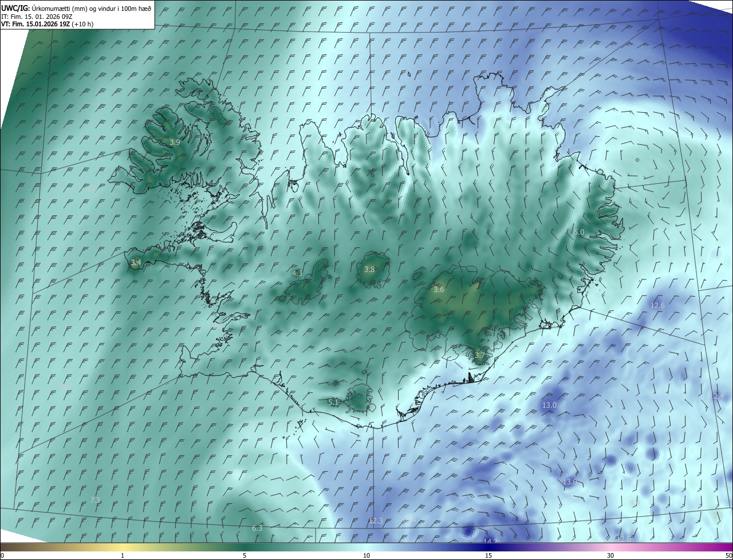
Task: Click the 12.6 value over the sea
Action: (x=657, y=305)
